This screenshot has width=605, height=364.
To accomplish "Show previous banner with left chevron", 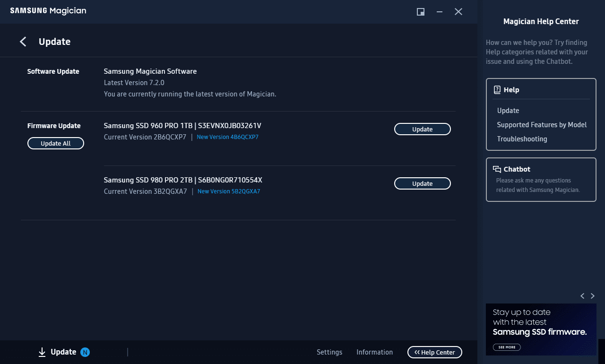I will tap(582, 296).
